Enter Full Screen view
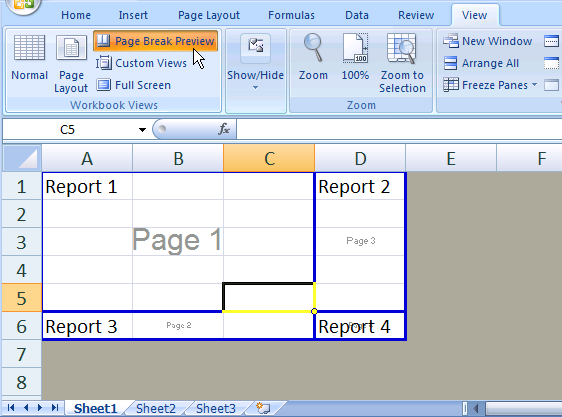 tap(133, 85)
